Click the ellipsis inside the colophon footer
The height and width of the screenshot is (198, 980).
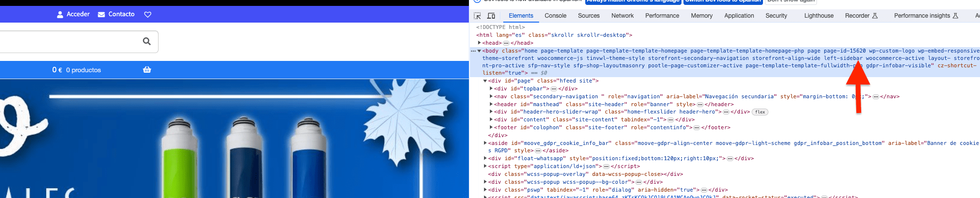[697, 128]
